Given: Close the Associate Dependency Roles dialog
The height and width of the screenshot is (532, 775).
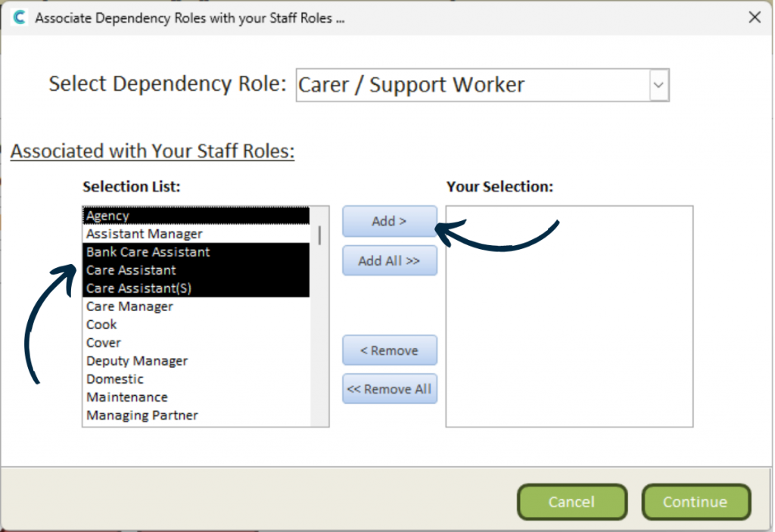Looking at the screenshot, I should [754, 17].
